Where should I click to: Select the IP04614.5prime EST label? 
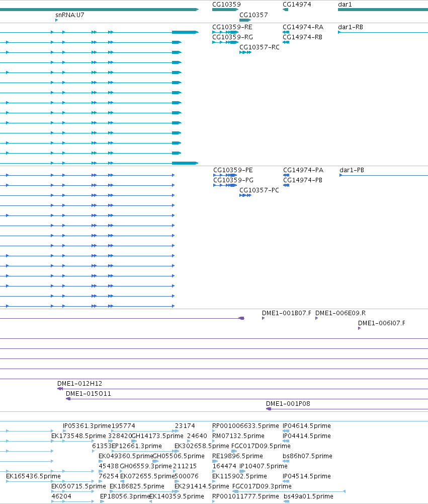[x=307, y=426]
